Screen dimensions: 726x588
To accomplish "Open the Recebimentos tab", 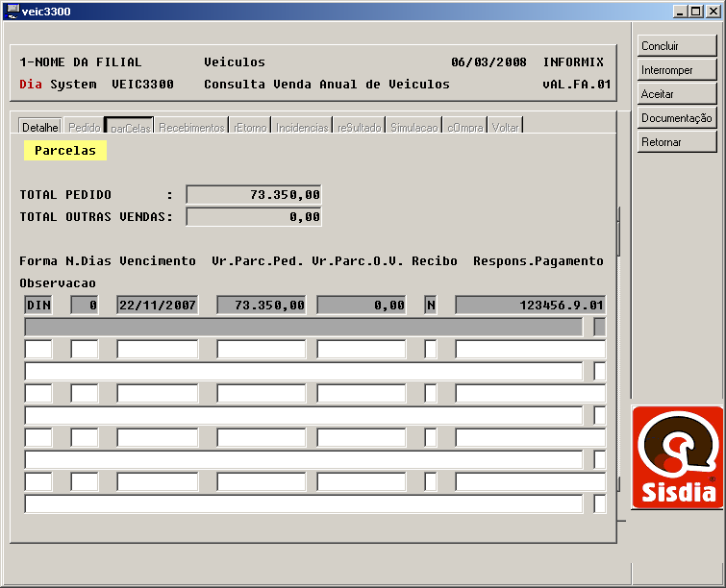I will click(x=191, y=127).
